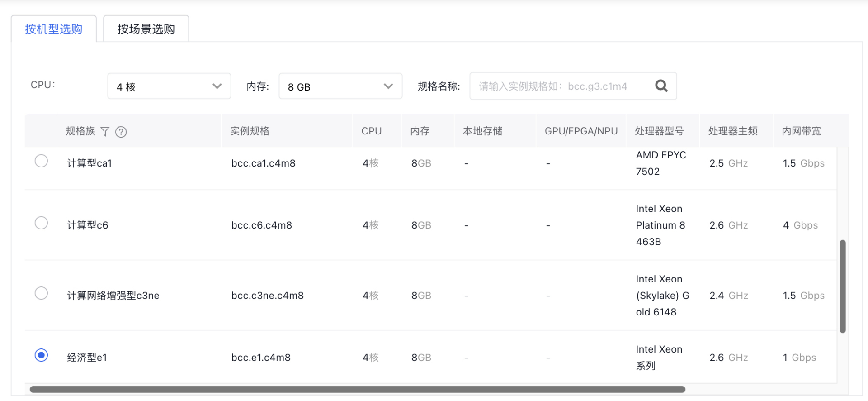
Task: Choose the 计算网络增强型c3ne radio option
Action: (x=41, y=293)
